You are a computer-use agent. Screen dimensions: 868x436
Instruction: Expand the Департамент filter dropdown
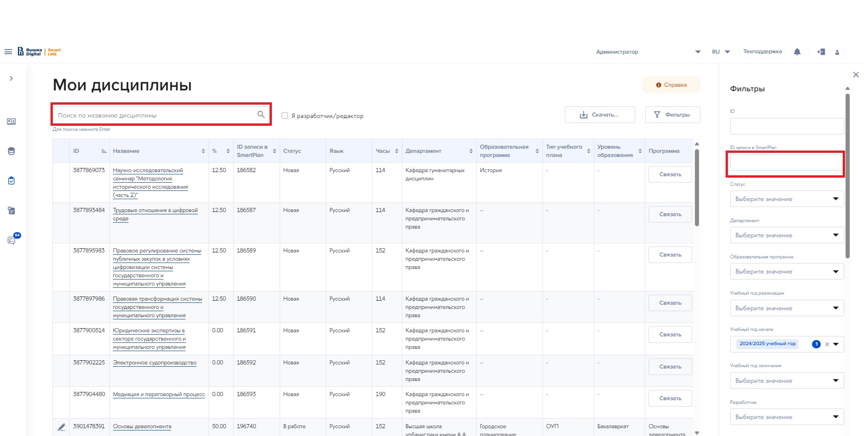click(x=786, y=235)
